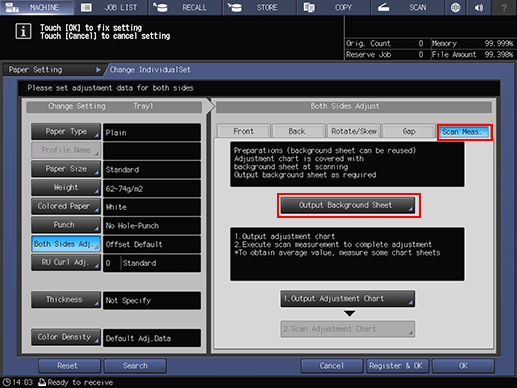The height and width of the screenshot is (388, 517).
Task: Click the Register & OK button
Action: pos(396,366)
